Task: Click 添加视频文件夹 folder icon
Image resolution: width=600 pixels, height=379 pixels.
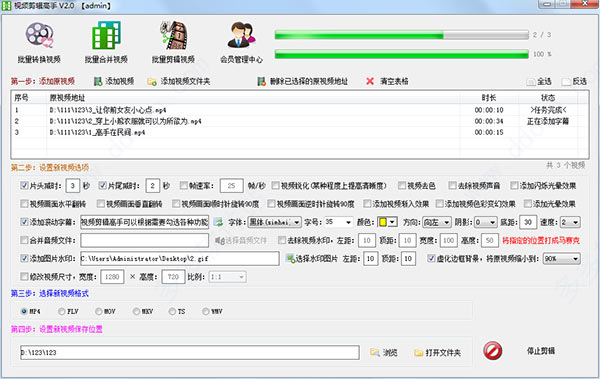Action: pos(152,82)
